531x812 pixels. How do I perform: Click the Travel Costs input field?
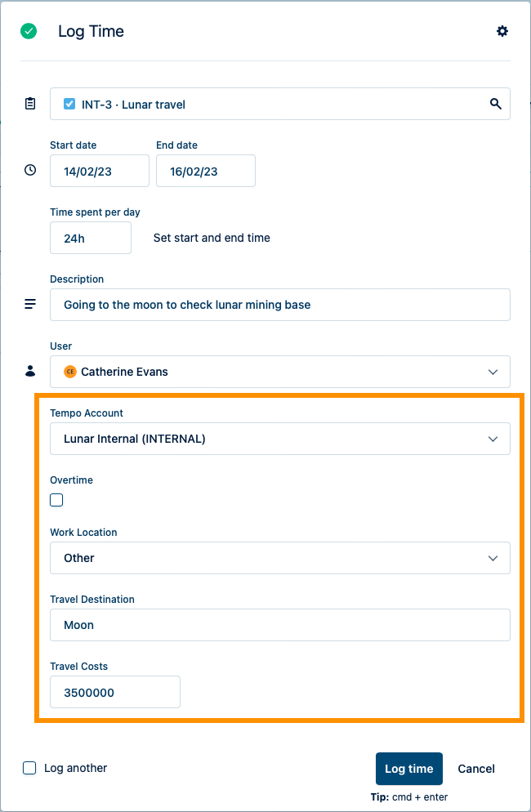pos(114,692)
